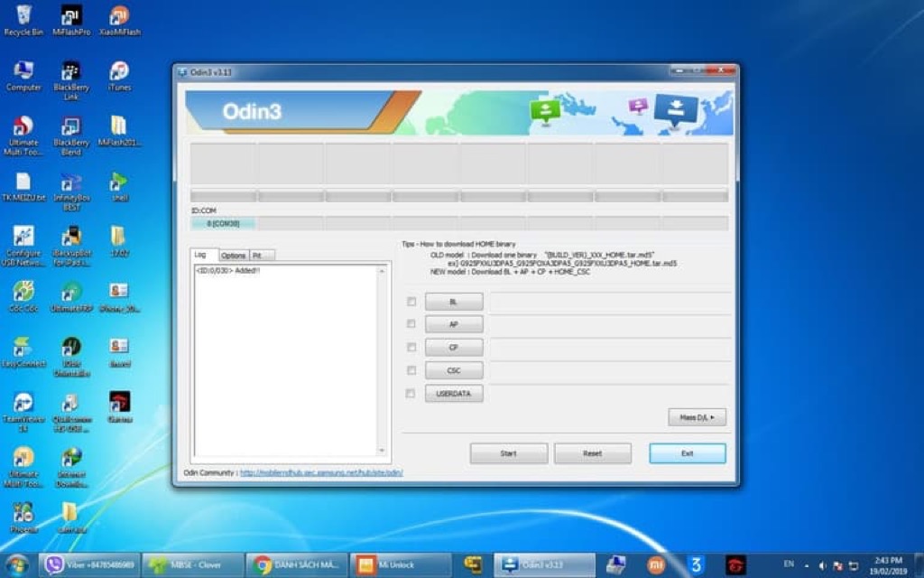Launch the Phoenix desktop shortcut

23,518
